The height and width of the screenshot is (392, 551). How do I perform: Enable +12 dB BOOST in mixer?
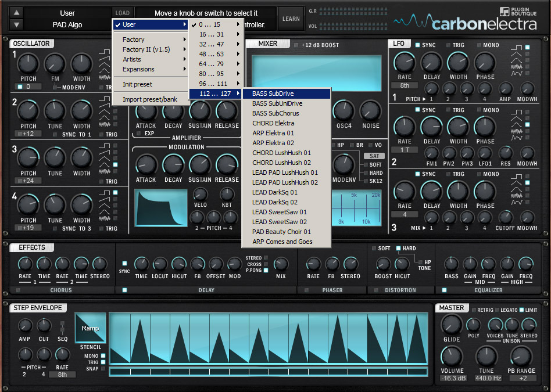(296, 45)
